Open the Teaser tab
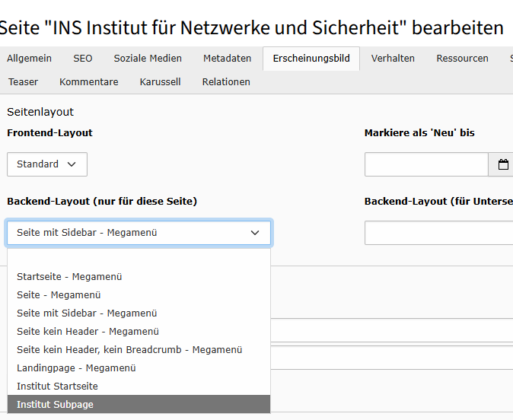This screenshot has height=420, width=513. (x=24, y=82)
